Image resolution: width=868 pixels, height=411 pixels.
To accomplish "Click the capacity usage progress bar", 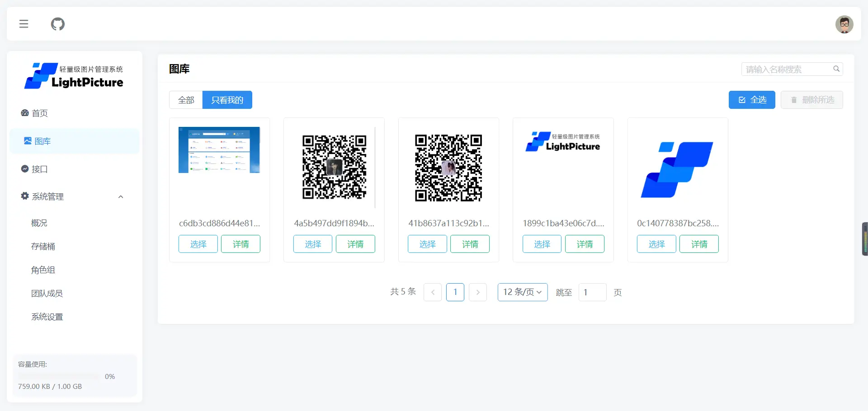I will tap(59, 376).
